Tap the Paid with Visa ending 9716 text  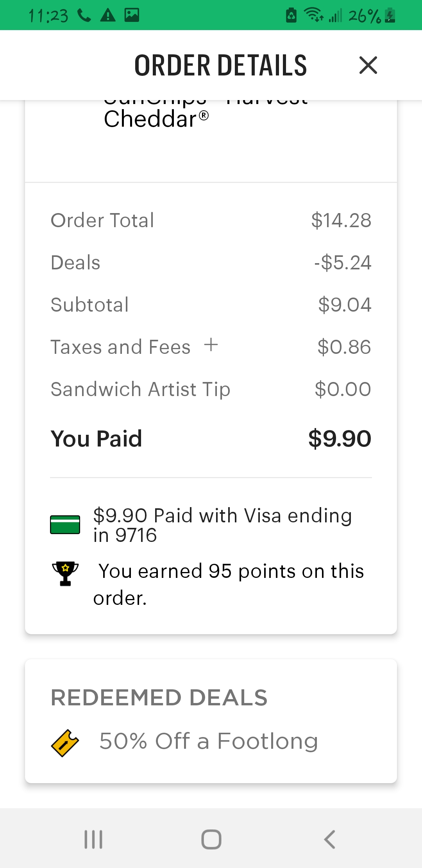[x=222, y=525]
